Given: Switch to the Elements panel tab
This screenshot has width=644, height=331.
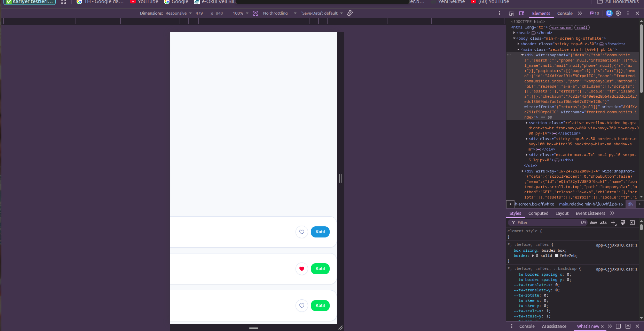Looking at the screenshot, I should (541, 13).
